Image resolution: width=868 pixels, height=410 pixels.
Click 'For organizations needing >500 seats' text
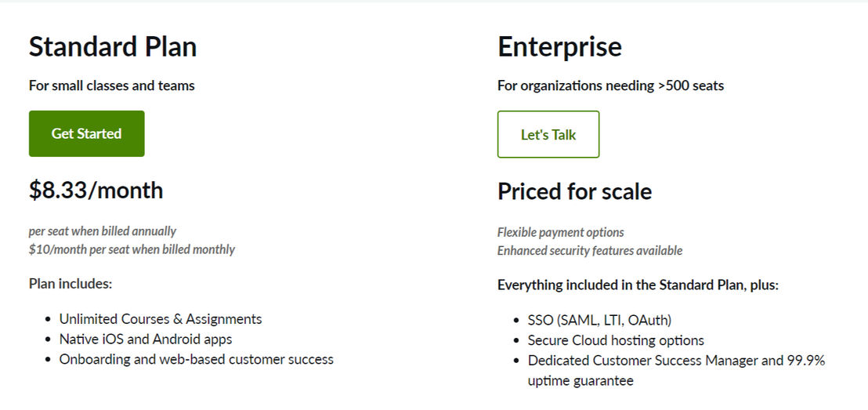click(x=610, y=86)
